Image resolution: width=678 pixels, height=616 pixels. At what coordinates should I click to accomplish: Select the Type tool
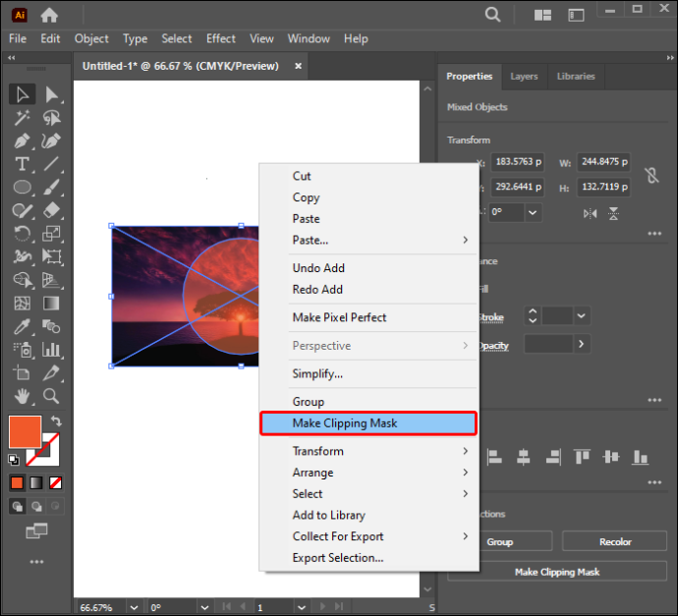[x=22, y=164]
